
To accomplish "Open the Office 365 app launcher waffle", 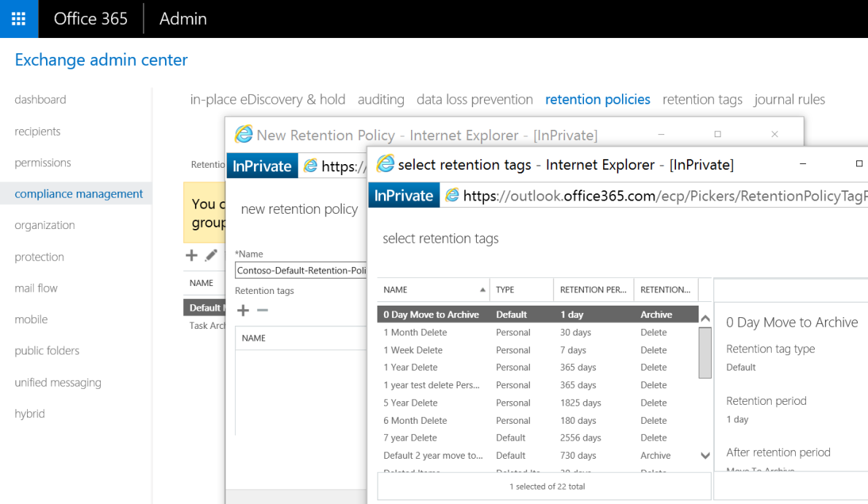I will (x=18, y=19).
